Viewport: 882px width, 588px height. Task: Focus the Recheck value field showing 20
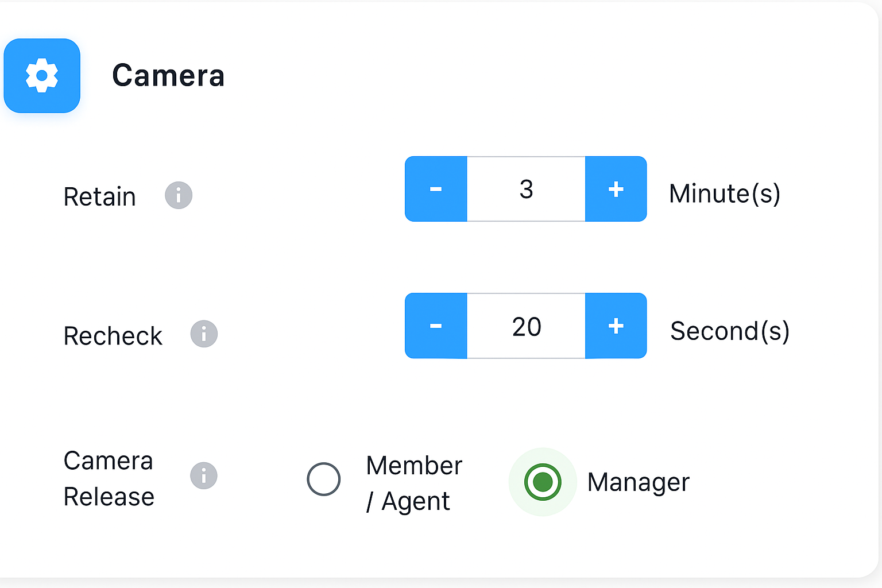coord(526,326)
